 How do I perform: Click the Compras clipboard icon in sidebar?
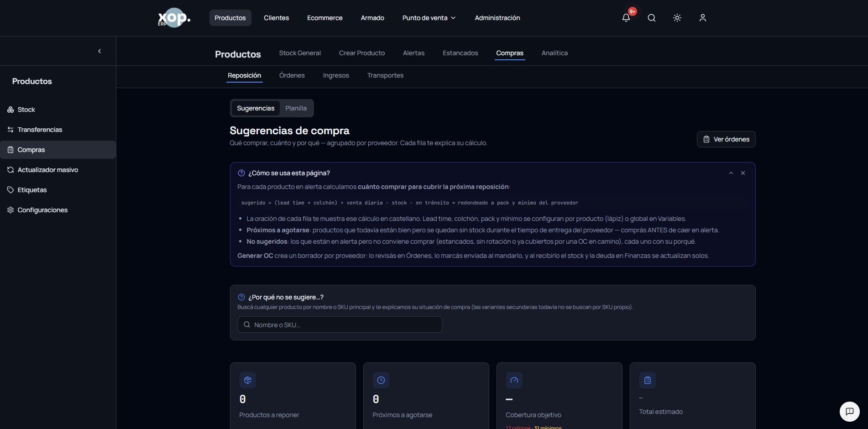click(x=10, y=150)
